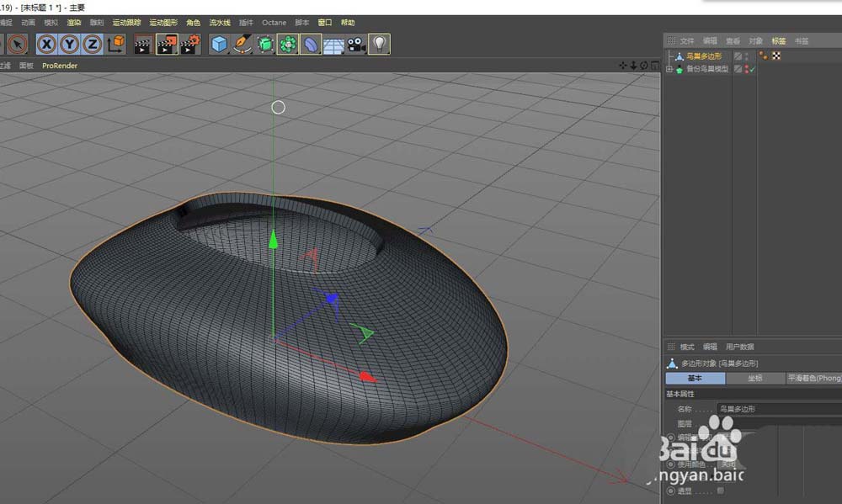842x504 pixels.
Task: Render the current view with clapperboard icon
Action: pyautogui.click(x=143, y=44)
